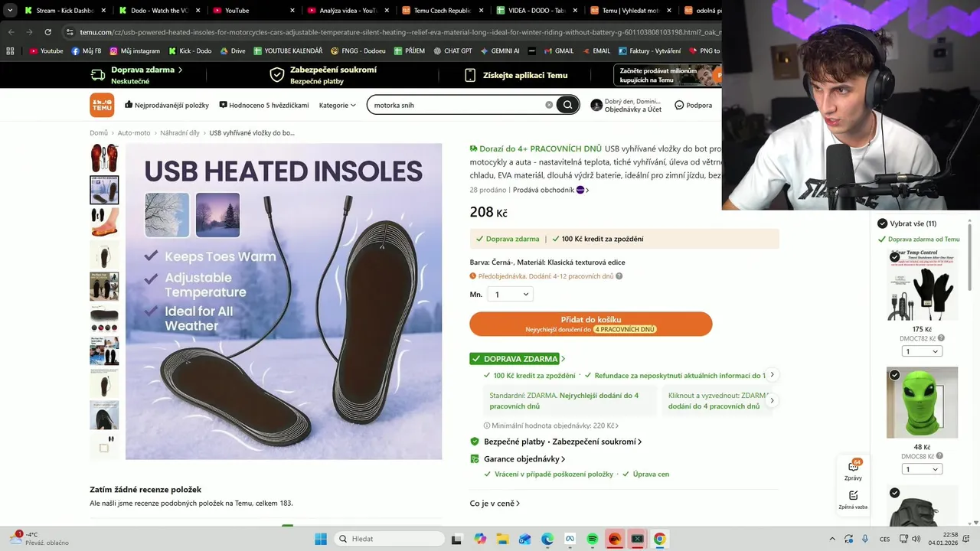Expand DOPRAVA ZDARMA shipping details
The image size is (980, 551).
click(x=518, y=359)
